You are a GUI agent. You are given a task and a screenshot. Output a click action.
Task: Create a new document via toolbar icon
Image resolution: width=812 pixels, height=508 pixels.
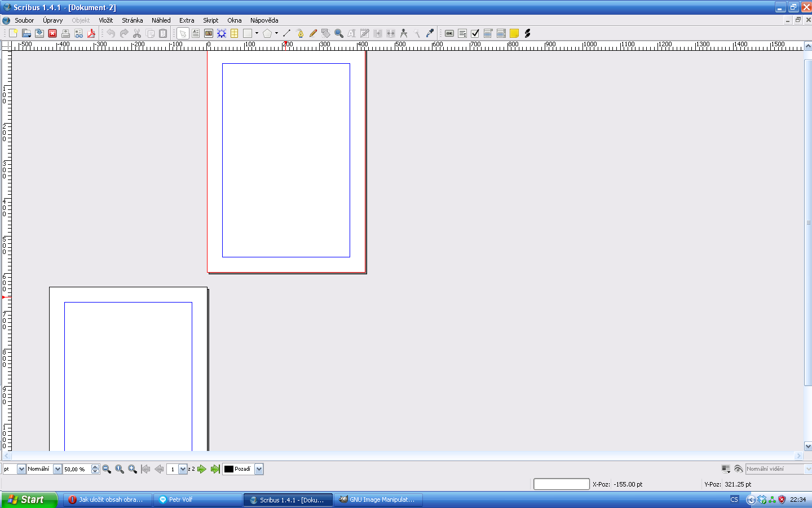(13, 33)
